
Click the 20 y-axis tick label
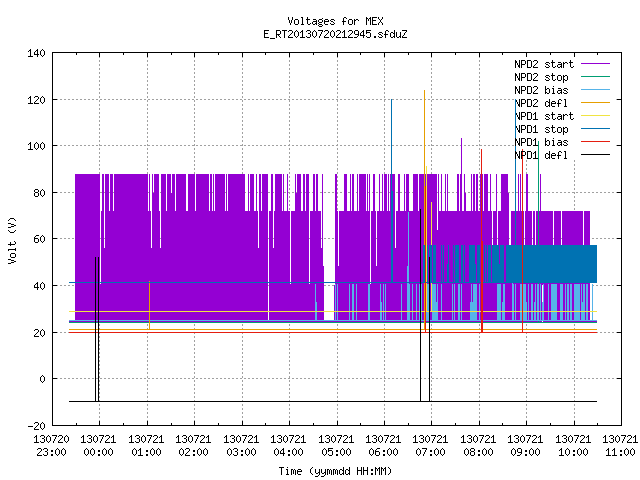[x=39, y=333]
